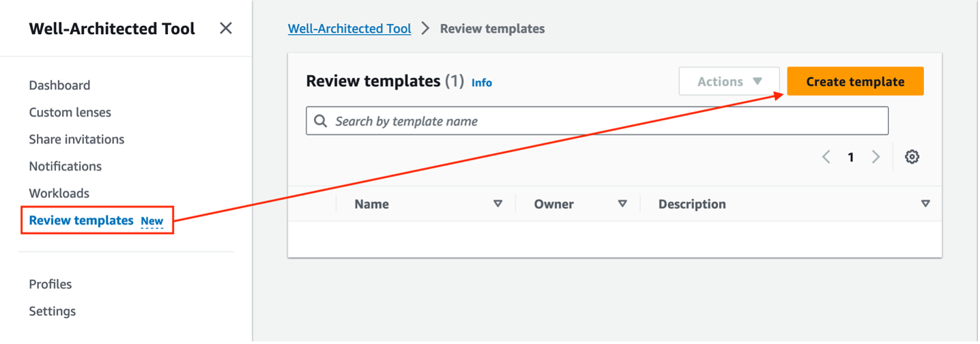
Task: Open the Actions dropdown
Action: click(729, 81)
